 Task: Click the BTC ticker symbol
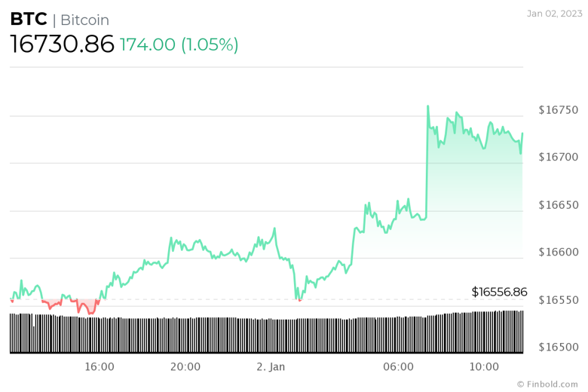click(x=28, y=20)
